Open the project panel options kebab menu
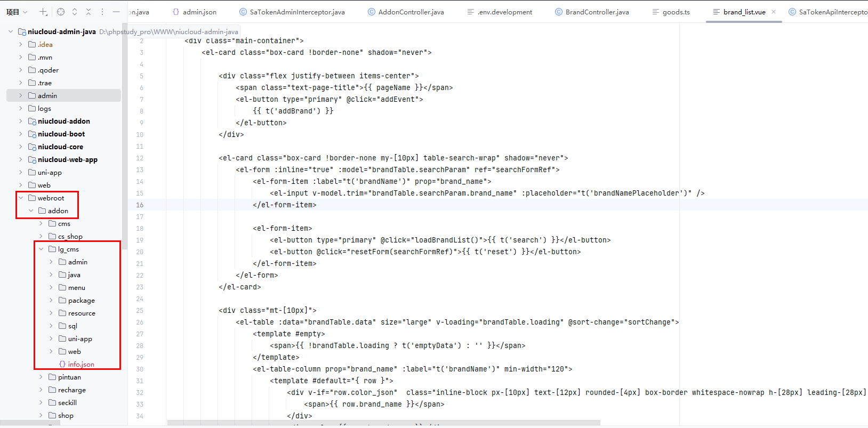 pos(102,12)
